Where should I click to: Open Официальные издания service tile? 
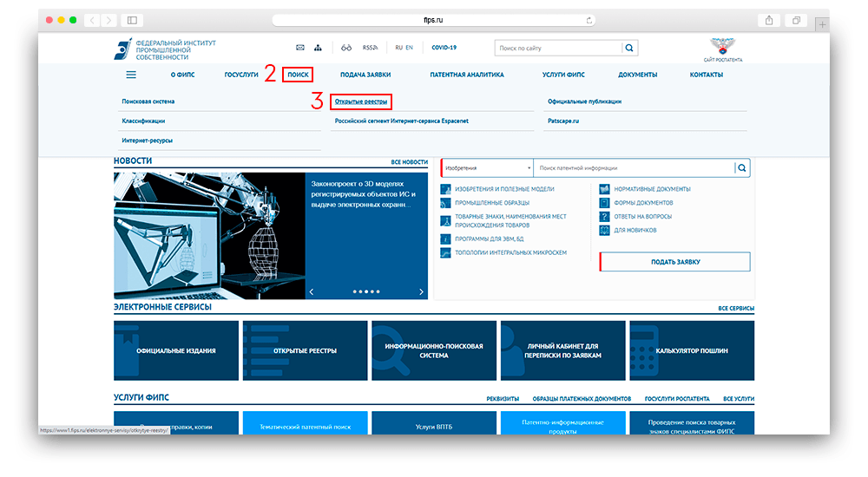[176, 350]
